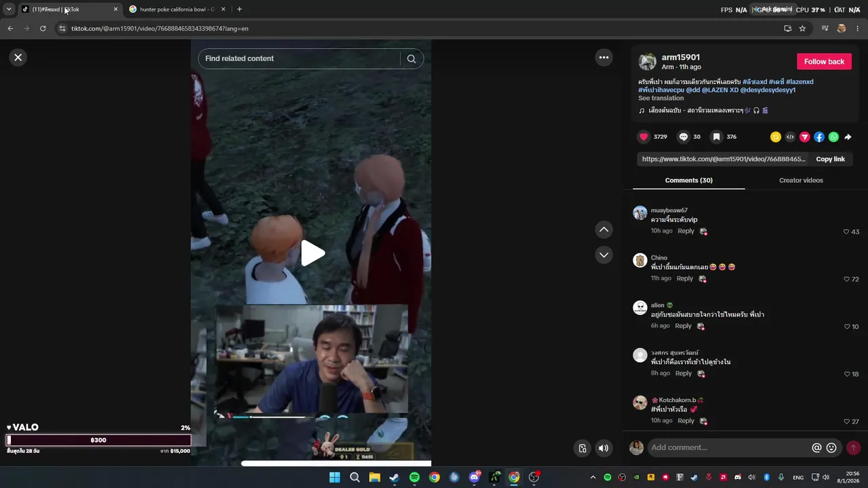Click the VALO donation goal progress bar
Viewport: 868px width, 488px height.
[99, 441]
